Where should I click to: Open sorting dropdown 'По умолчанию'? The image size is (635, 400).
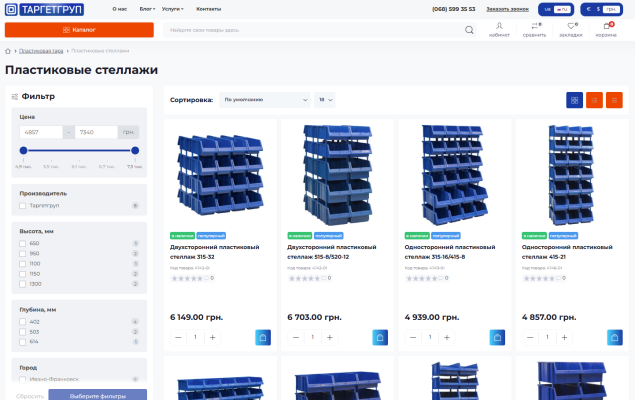tap(265, 100)
